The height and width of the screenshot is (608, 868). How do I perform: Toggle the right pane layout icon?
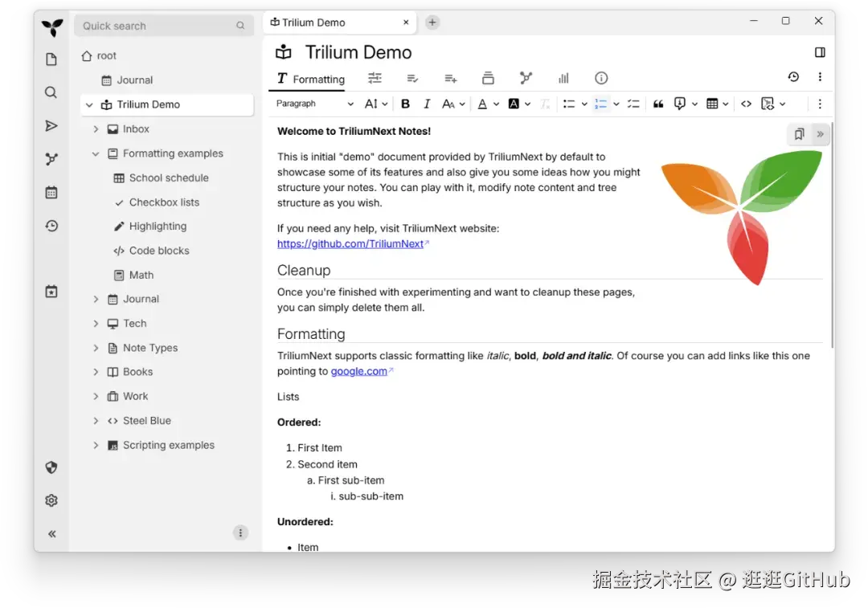(x=820, y=52)
